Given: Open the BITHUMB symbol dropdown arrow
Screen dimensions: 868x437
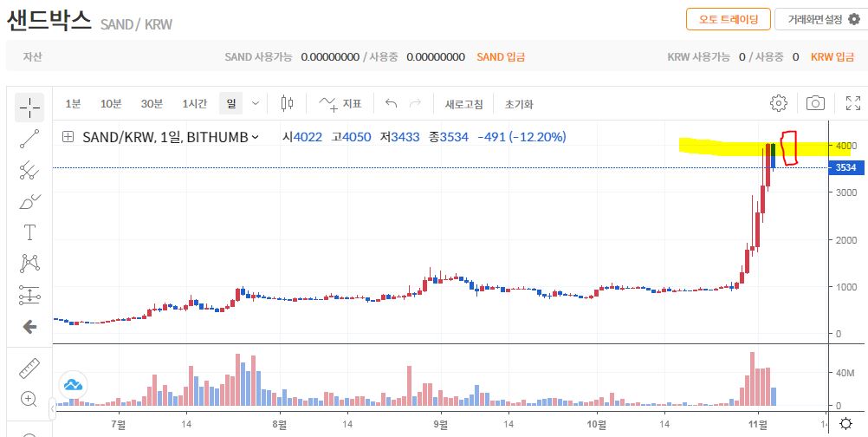Looking at the screenshot, I should (x=256, y=137).
